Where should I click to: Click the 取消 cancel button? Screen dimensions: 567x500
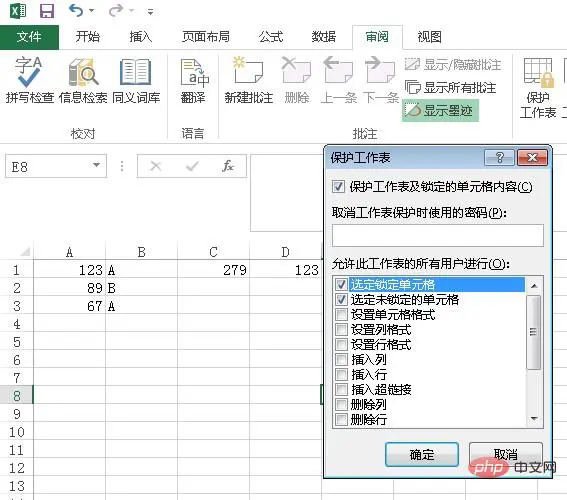click(x=506, y=454)
